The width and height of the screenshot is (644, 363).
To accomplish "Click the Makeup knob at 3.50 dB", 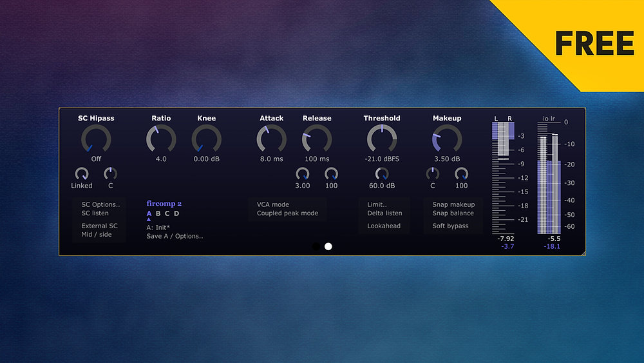I will tap(447, 140).
